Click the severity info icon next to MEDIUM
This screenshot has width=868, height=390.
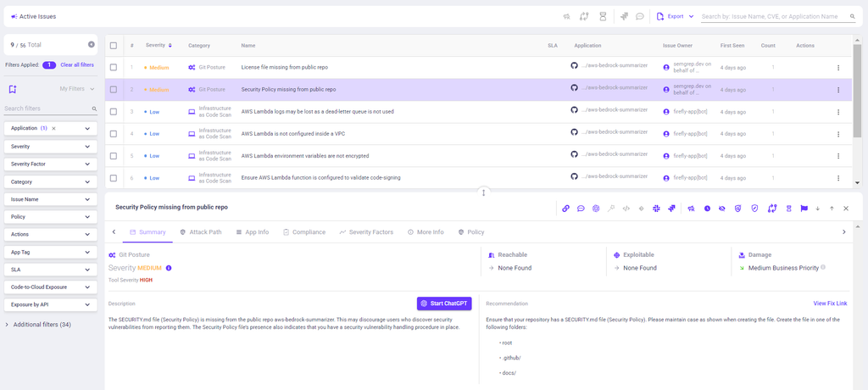tap(169, 268)
